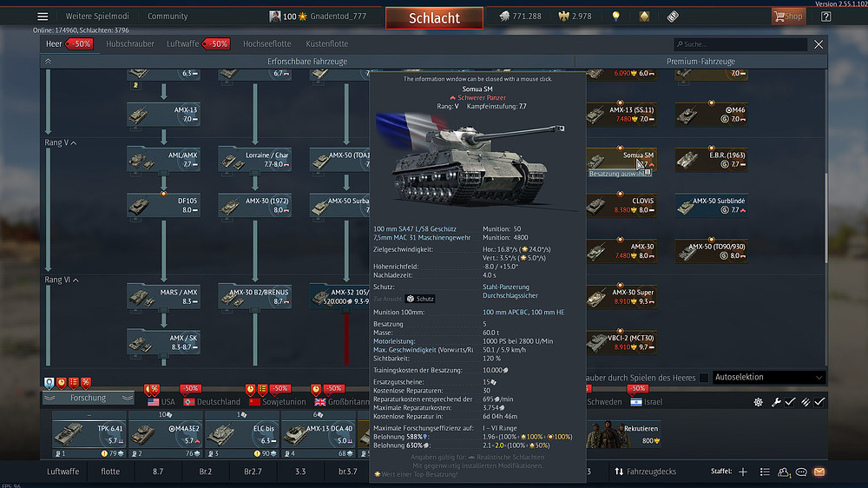This screenshot has width=868, height=488.
Task: Open the Community menu
Action: [x=168, y=16]
